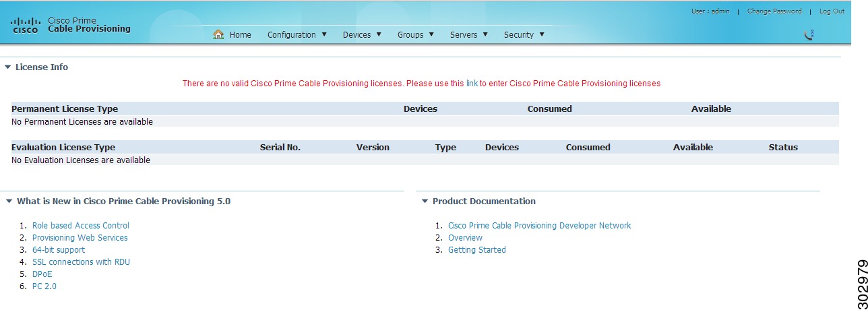The image size is (868, 310).
Task: Click 'Evaluation License Type' column header
Action: tap(63, 147)
